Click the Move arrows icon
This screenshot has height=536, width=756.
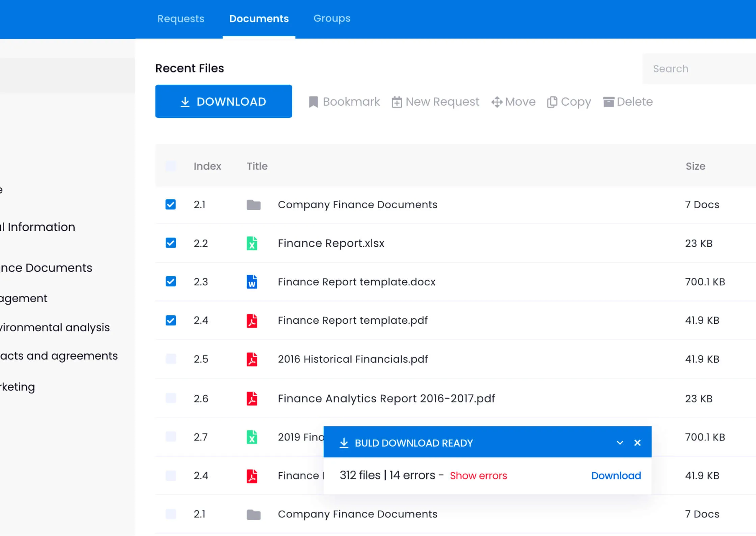tap(497, 102)
